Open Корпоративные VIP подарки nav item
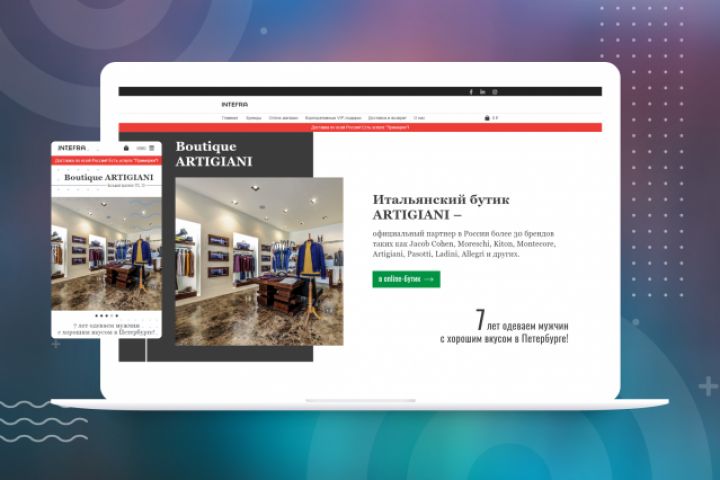Viewport: 720px width, 480px height. [333, 118]
